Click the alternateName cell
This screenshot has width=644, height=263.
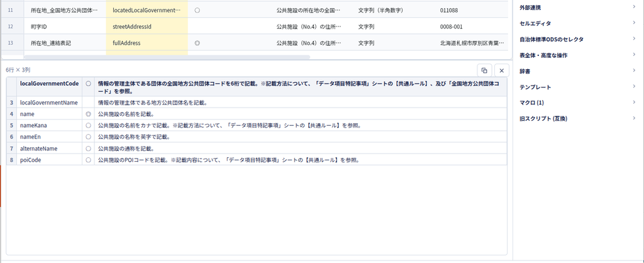point(49,148)
